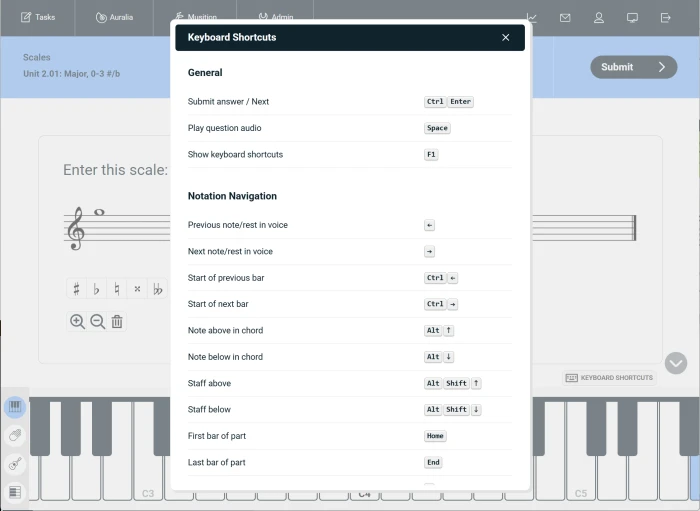
Task: Click the Home key badge
Action: [435, 436]
